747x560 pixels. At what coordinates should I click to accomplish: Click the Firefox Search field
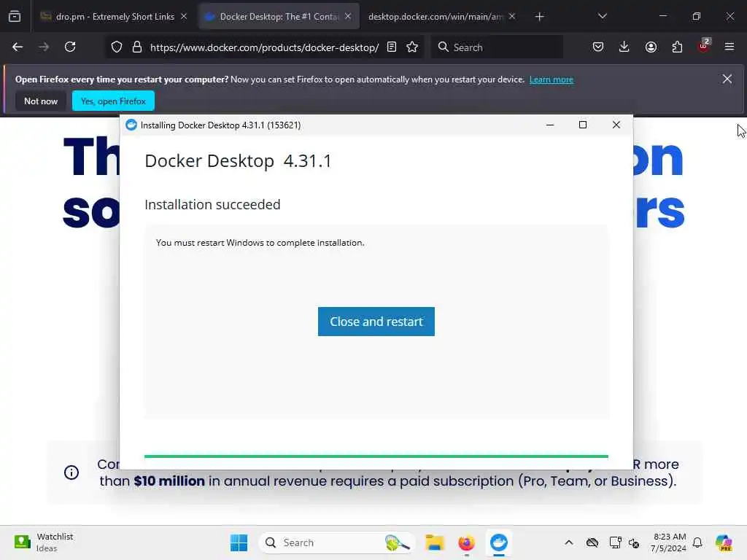click(x=497, y=47)
